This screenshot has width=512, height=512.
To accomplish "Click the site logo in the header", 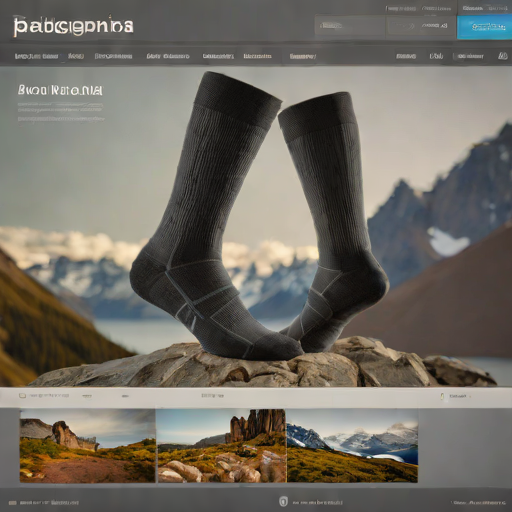I will tap(73, 26).
